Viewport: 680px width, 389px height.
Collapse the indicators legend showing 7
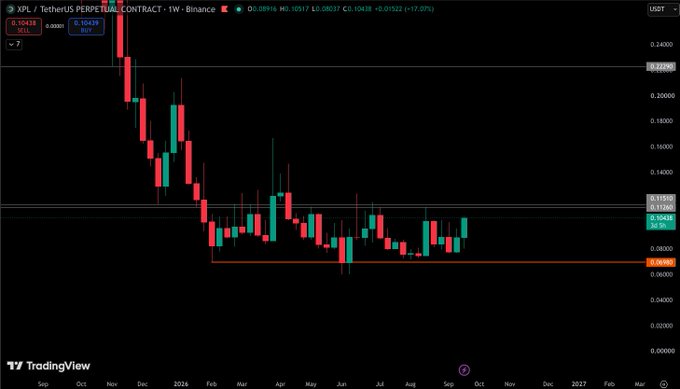pos(14,44)
